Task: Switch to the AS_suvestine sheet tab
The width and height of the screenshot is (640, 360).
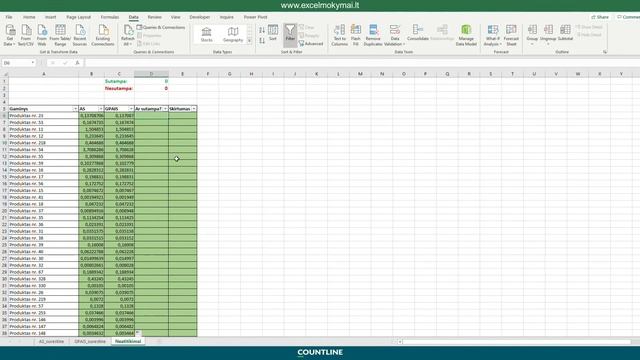Action: point(51,341)
